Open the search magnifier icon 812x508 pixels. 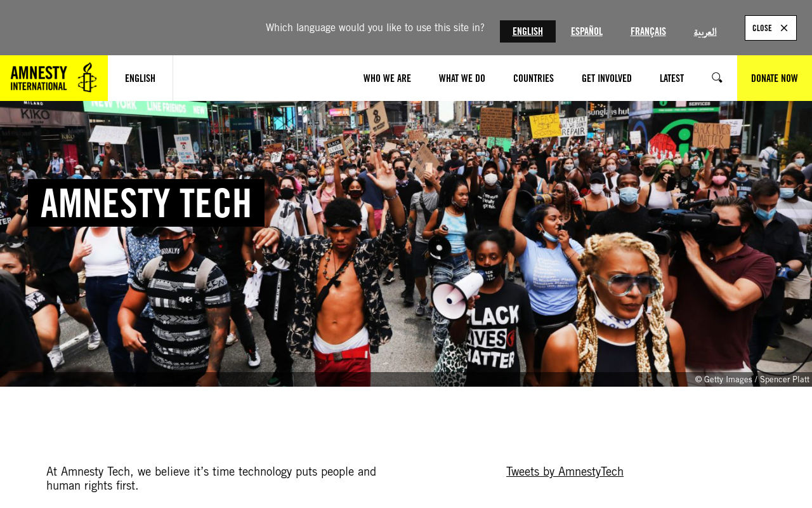tap(717, 78)
